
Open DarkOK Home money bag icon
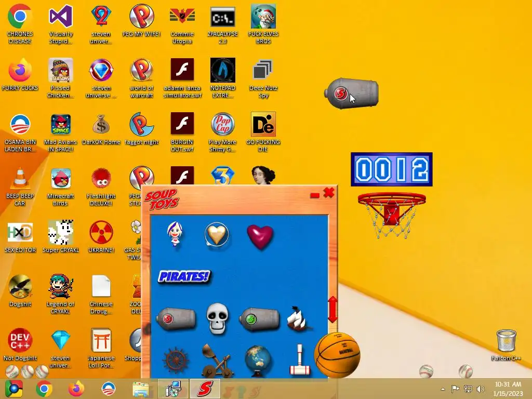[101, 129]
